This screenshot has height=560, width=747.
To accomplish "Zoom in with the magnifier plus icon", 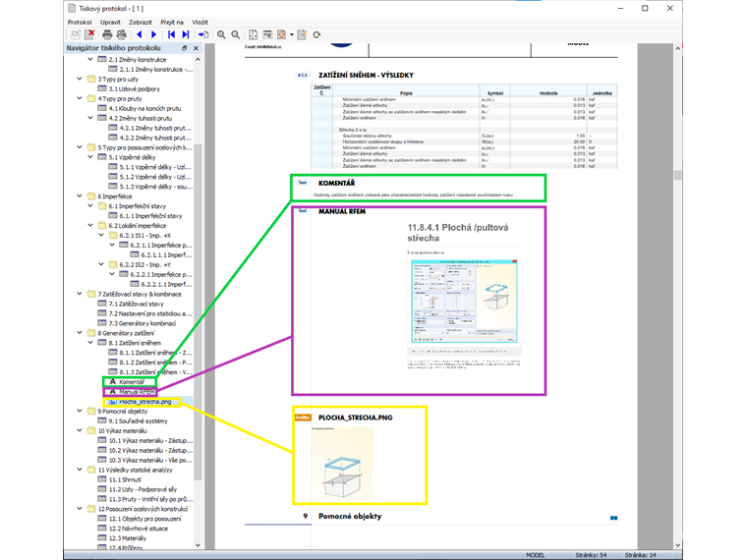I will pyautogui.click(x=221, y=34).
